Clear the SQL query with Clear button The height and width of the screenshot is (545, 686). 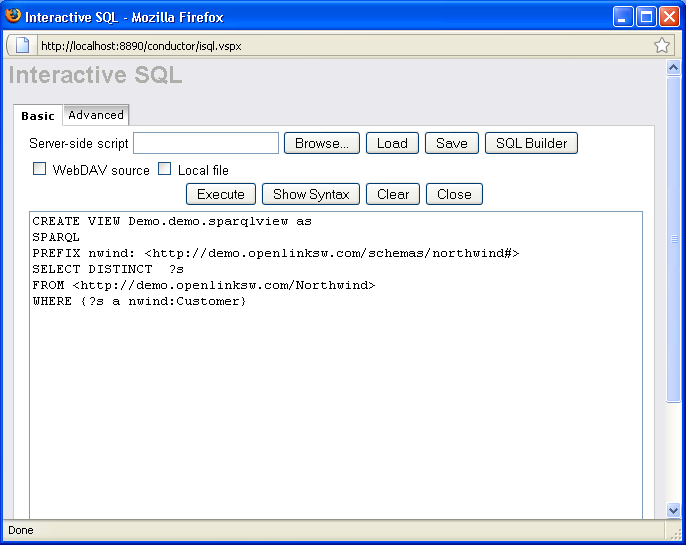click(x=393, y=194)
